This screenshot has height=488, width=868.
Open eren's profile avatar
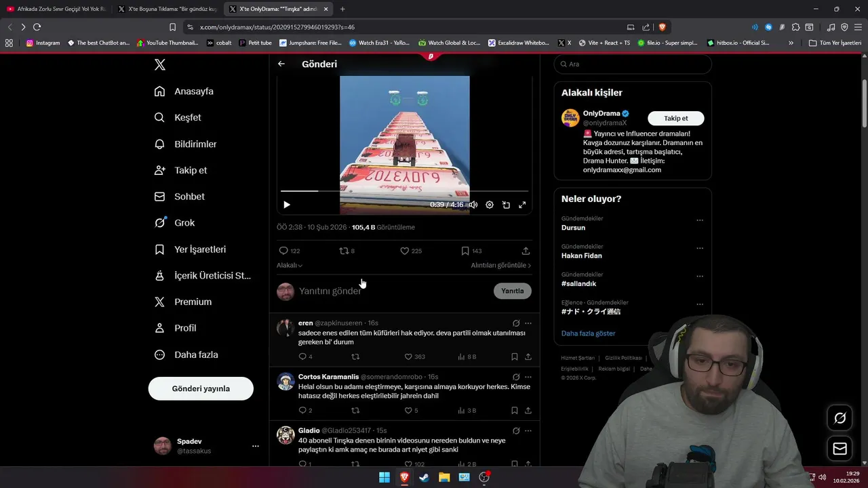pyautogui.click(x=285, y=328)
